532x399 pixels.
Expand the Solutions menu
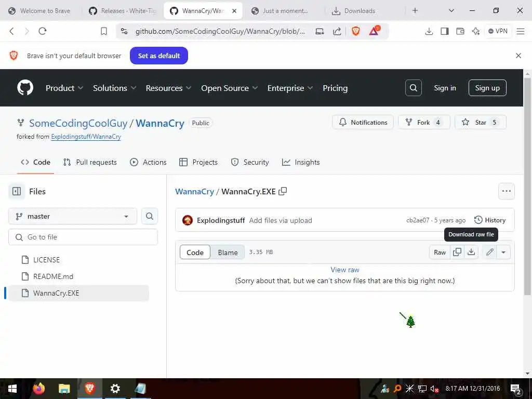click(115, 88)
